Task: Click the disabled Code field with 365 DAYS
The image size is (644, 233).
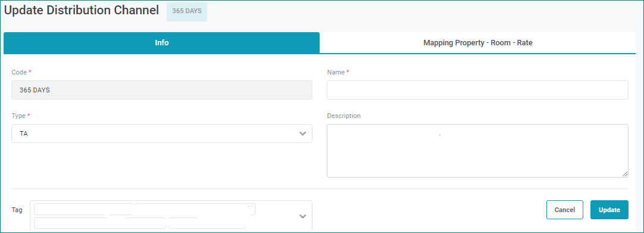Action: [162, 90]
